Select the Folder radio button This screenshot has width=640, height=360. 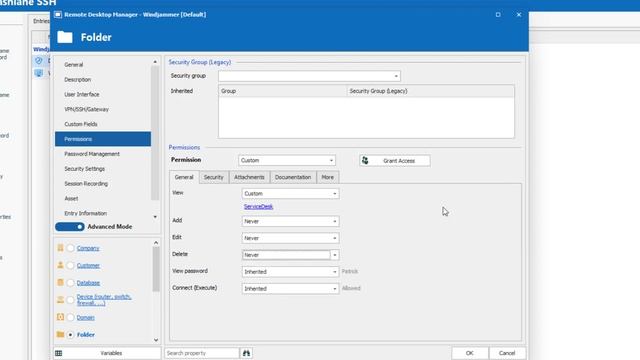[71, 335]
